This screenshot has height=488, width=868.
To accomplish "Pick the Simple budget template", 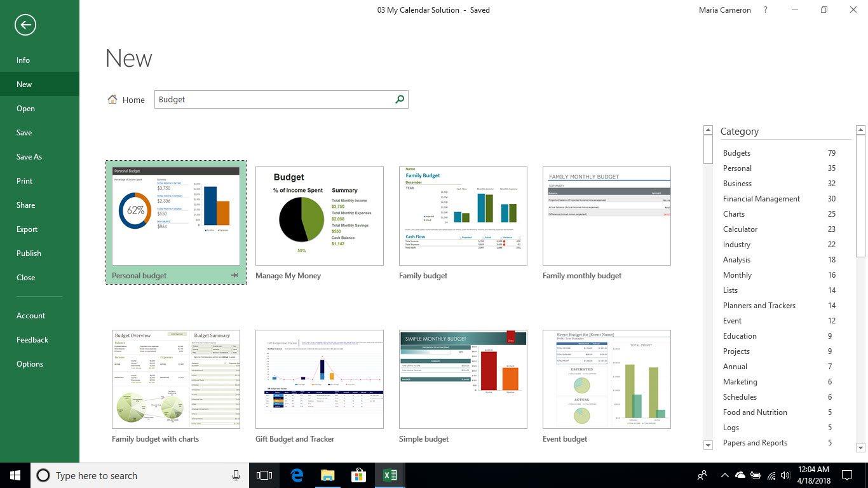I will (x=463, y=379).
